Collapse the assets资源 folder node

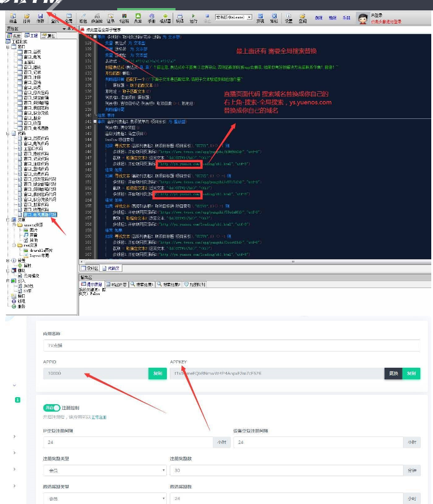[14, 225]
